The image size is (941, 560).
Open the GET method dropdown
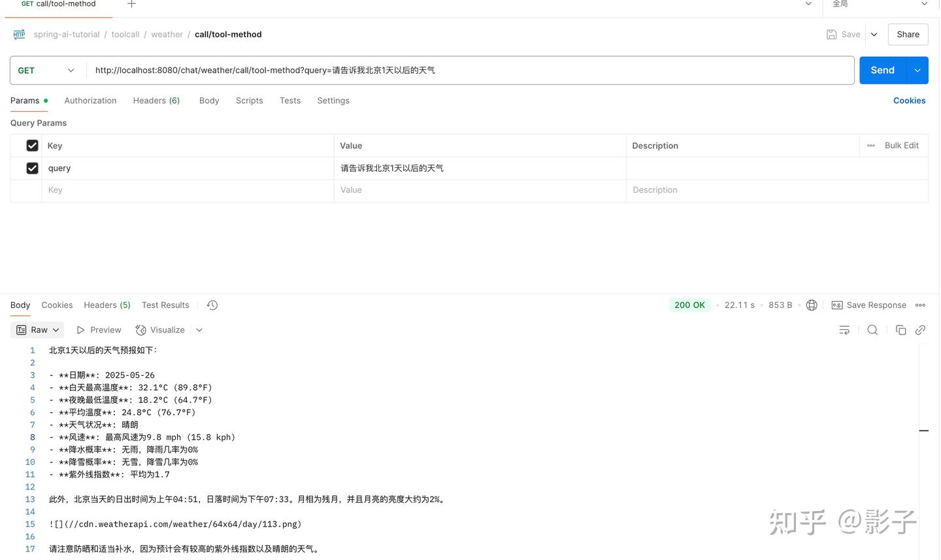[46, 70]
